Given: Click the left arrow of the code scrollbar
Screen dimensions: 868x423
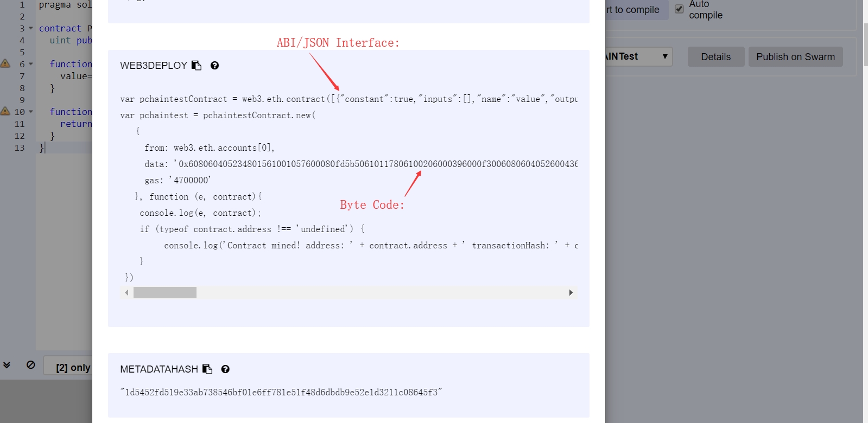Looking at the screenshot, I should [x=126, y=293].
